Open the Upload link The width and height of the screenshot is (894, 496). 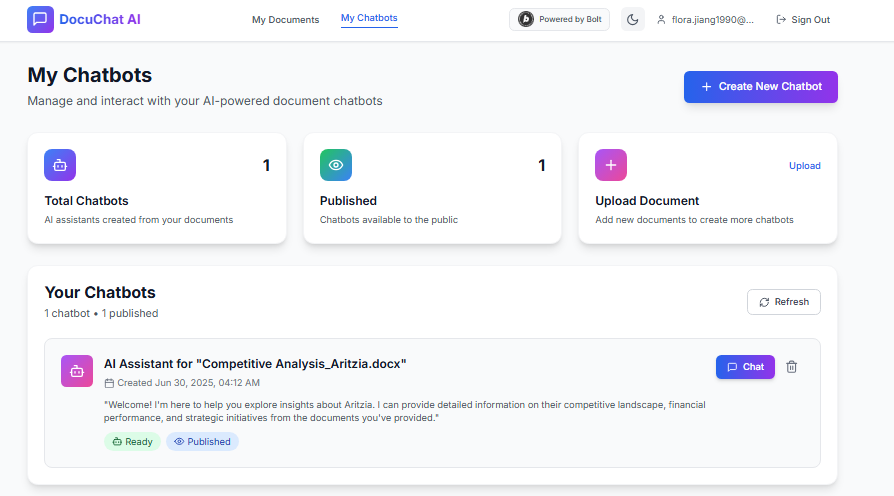pyautogui.click(x=804, y=165)
